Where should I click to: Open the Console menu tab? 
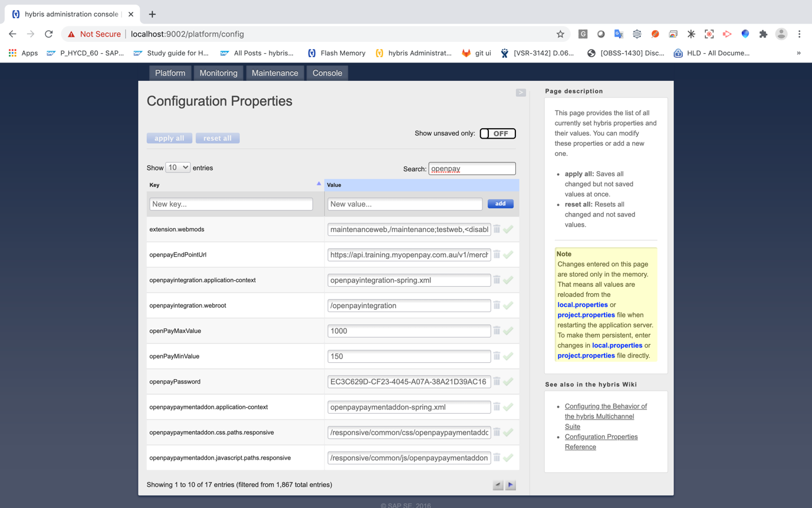(x=327, y=73)
